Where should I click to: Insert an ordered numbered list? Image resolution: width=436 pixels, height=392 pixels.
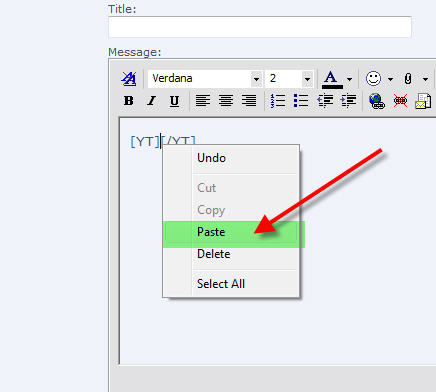(278, 100)
